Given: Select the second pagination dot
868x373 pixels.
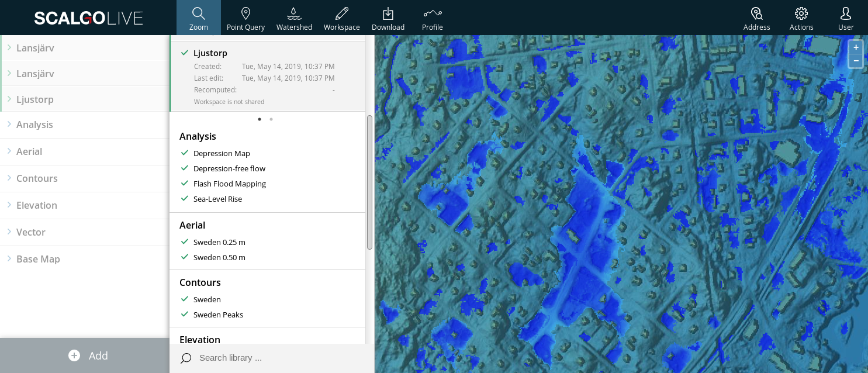Looking at the screenshot, I should tap(271, 119).
